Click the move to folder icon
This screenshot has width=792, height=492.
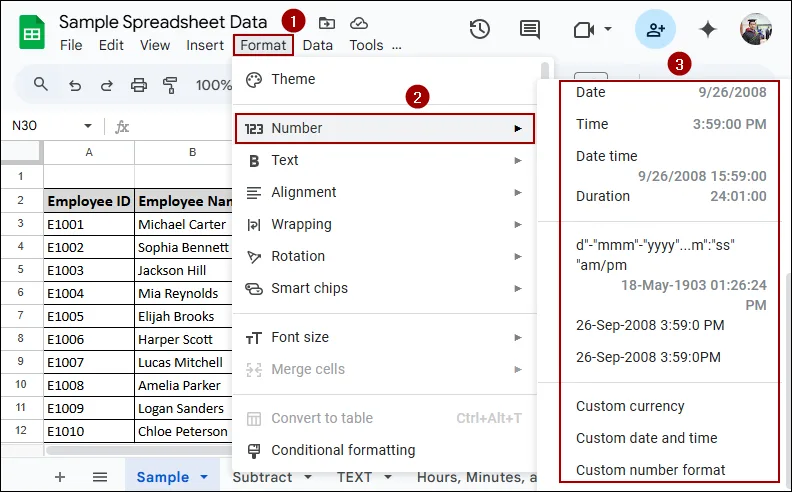(x=327, y=23)
